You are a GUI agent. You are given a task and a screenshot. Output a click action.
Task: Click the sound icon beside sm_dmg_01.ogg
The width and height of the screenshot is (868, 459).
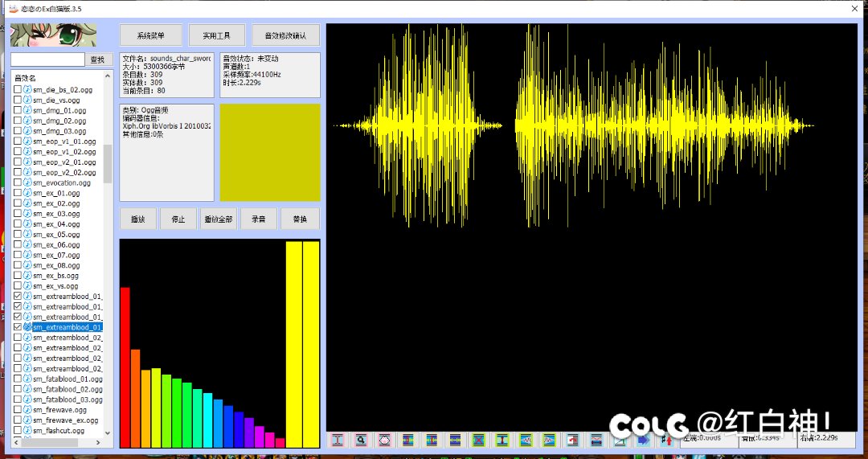point(27,110)
